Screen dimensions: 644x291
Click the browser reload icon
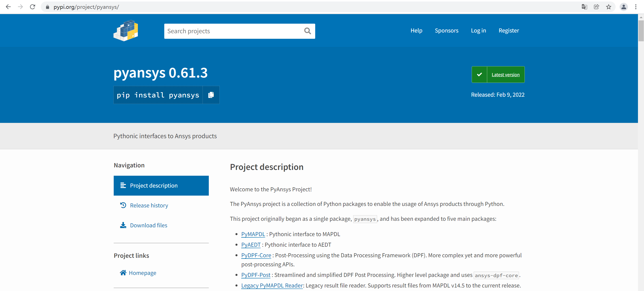pyautogui.click(x=32, y=7)
